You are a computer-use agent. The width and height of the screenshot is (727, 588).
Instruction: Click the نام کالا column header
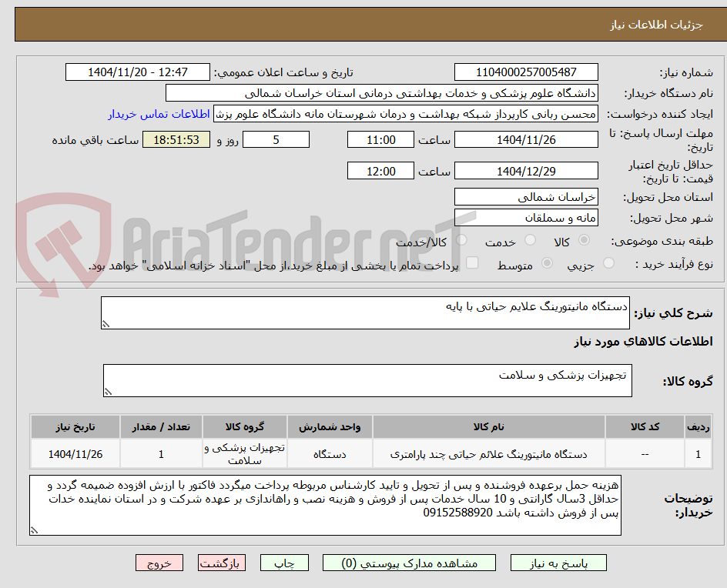[489, 426]
